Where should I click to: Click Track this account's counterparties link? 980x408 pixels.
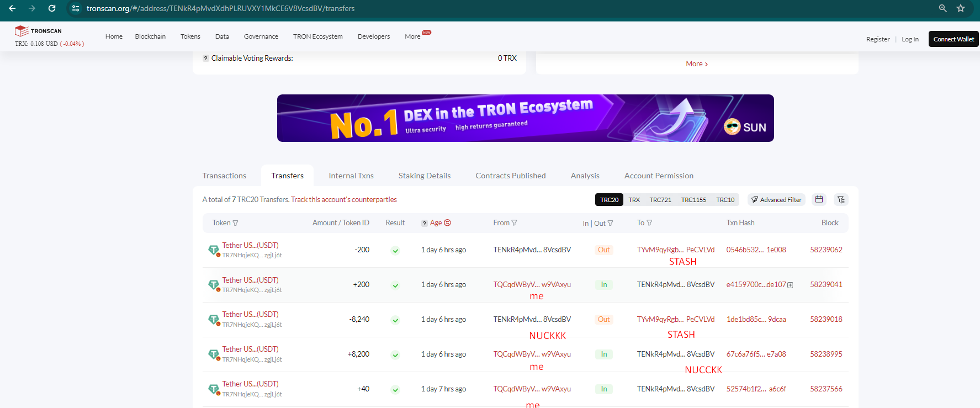point(344,200)
